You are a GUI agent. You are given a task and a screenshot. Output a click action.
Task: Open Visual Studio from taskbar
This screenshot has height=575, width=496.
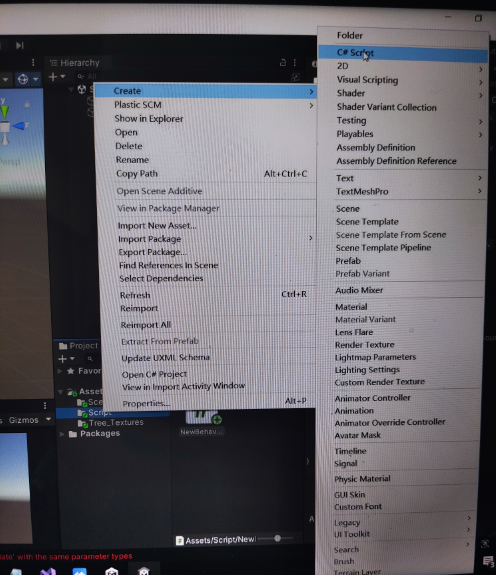click(x=48, y=571)
